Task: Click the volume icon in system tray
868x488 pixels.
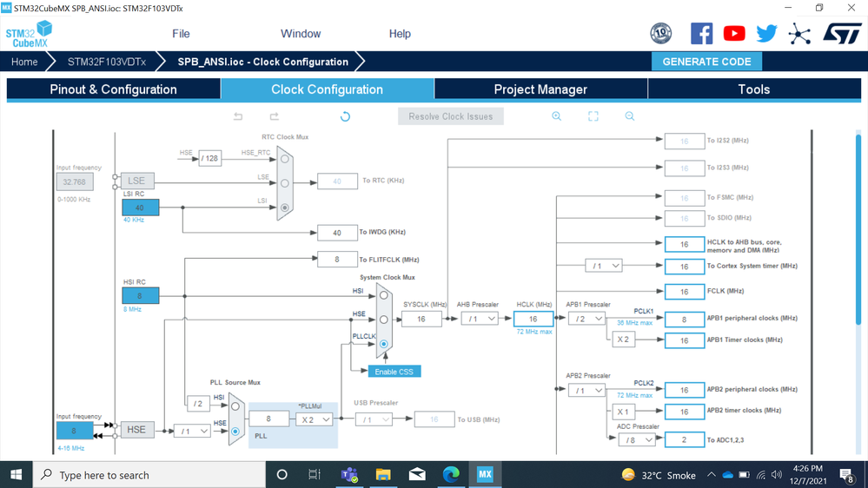Action: pyautogui.click(x=777, y=475)
